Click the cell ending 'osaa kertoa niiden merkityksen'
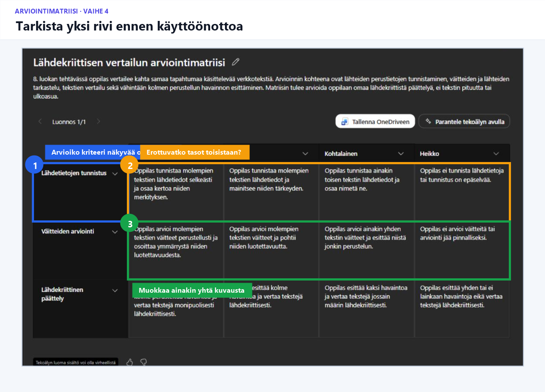The image size is (545, 392). point(176,192)
